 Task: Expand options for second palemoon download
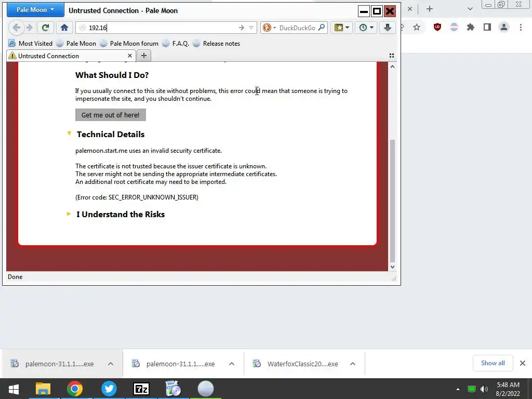232,364
